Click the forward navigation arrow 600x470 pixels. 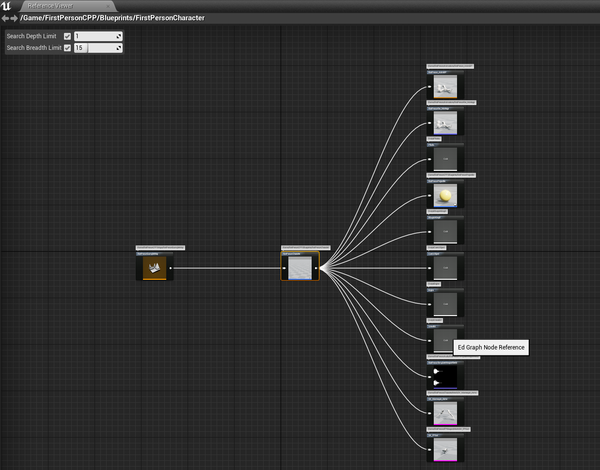click(x=14, y=18)
